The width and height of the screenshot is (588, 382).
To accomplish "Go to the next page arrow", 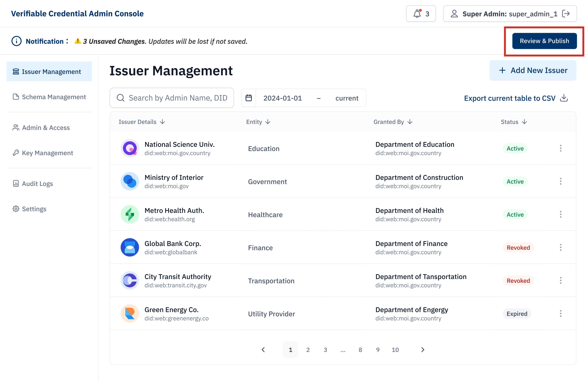I will (x=422, y=350).
